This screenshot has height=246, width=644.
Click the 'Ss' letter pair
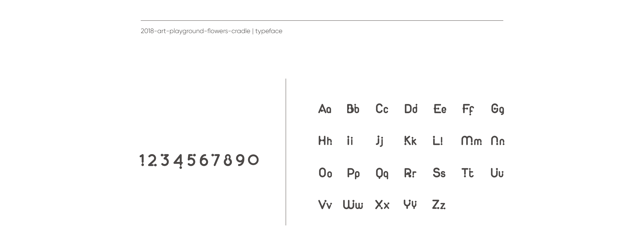click(x=439, y=173)
